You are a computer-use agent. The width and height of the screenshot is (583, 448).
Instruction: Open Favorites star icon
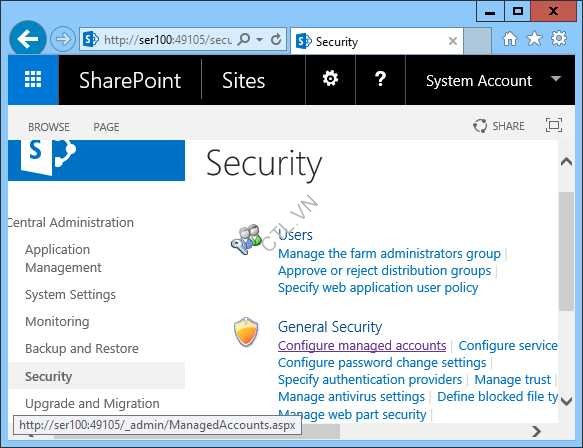click(x=535, y=39)
